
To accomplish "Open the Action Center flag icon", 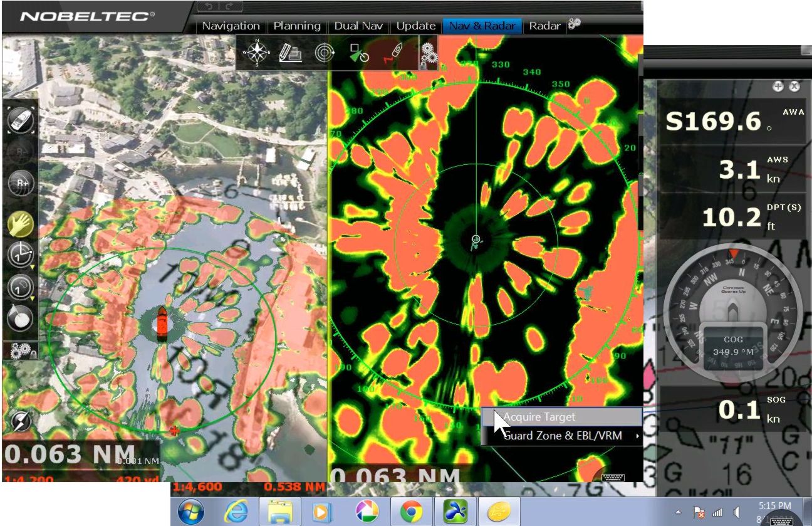I will [x=699, y=512].
